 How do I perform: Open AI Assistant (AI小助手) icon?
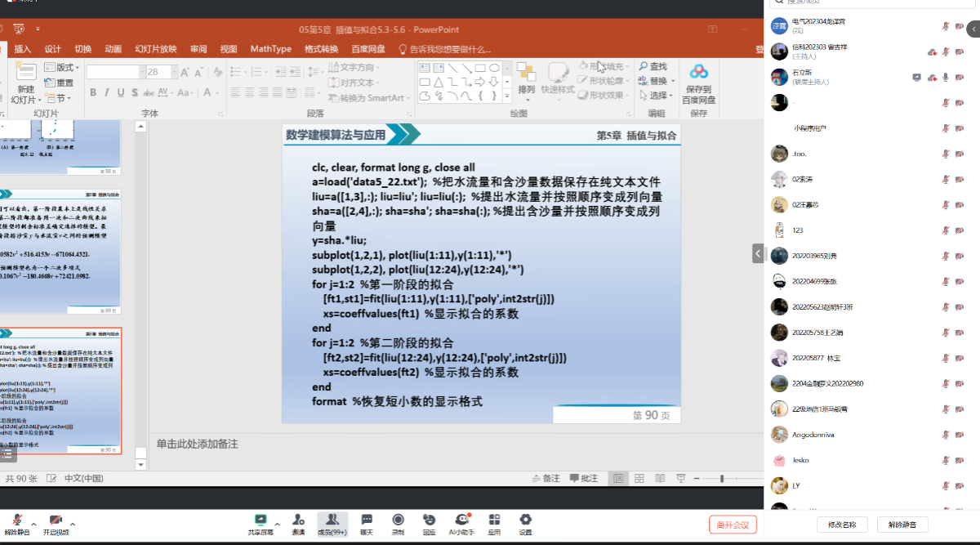pos(461,524)
